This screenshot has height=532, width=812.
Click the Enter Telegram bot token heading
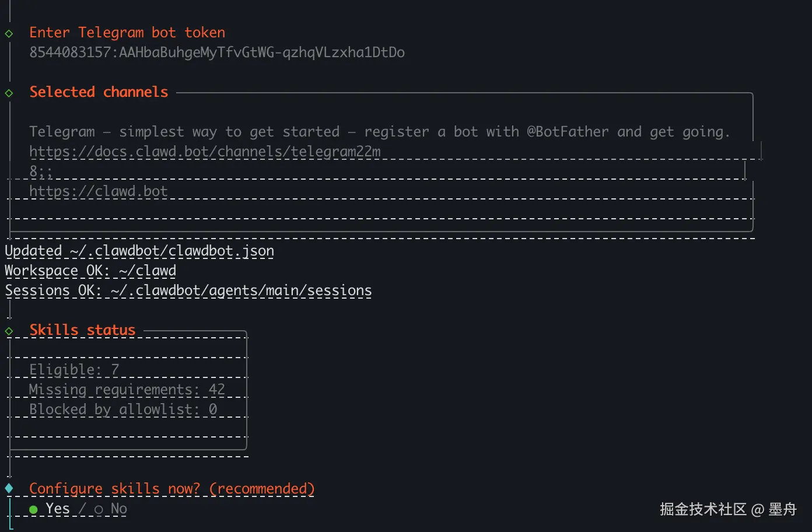[x=127, y=33]
